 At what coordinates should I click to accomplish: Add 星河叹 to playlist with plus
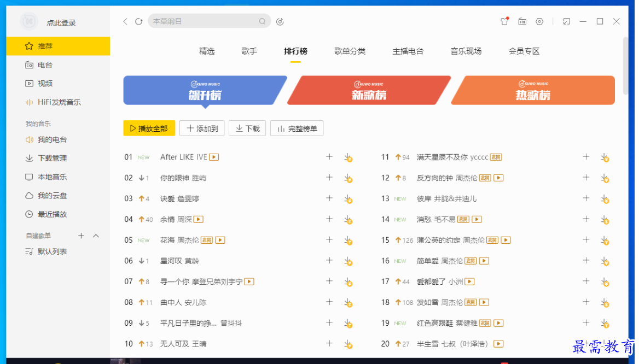pos(329,260)
